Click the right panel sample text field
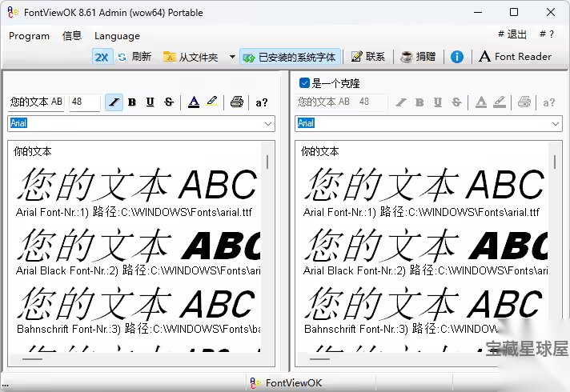The image size is (570, 392). pyautogui.click(x=323, y=102)
